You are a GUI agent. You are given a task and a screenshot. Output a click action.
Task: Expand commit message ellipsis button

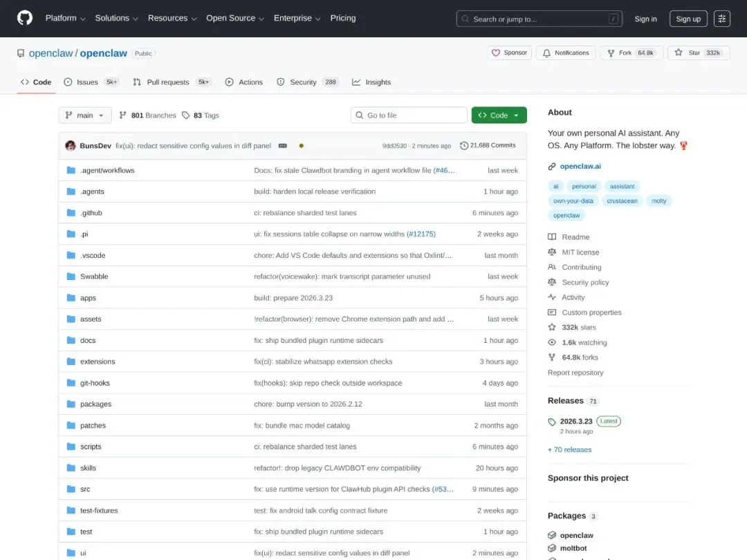pyautogui.click(x=282, y=146)
